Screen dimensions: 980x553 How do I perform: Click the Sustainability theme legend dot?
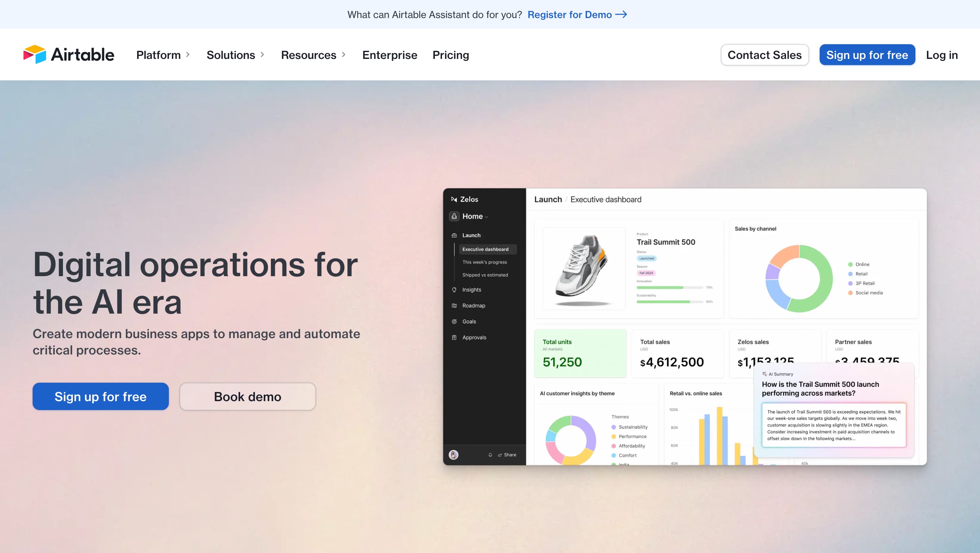614,427
